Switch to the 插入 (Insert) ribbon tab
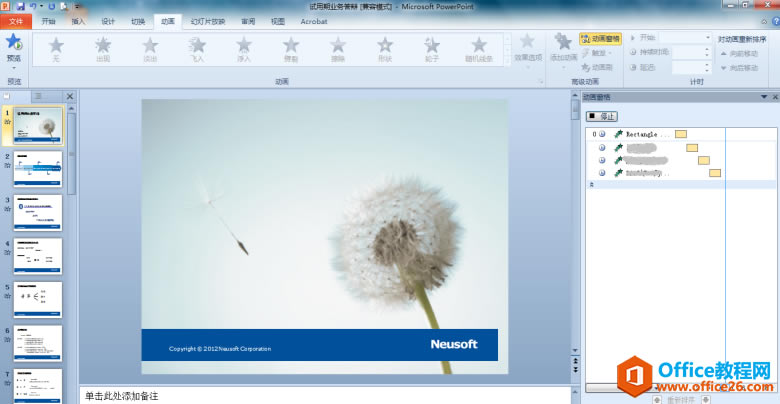Image resolution: width=780 pixels, height=404 pixels. coord(78,21)
